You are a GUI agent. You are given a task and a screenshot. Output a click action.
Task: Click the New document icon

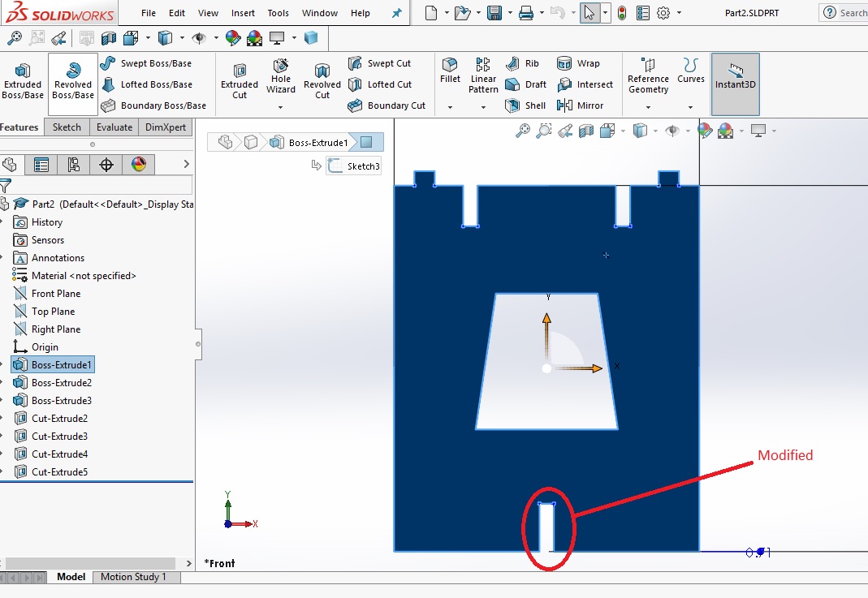[x=430, y=13]
